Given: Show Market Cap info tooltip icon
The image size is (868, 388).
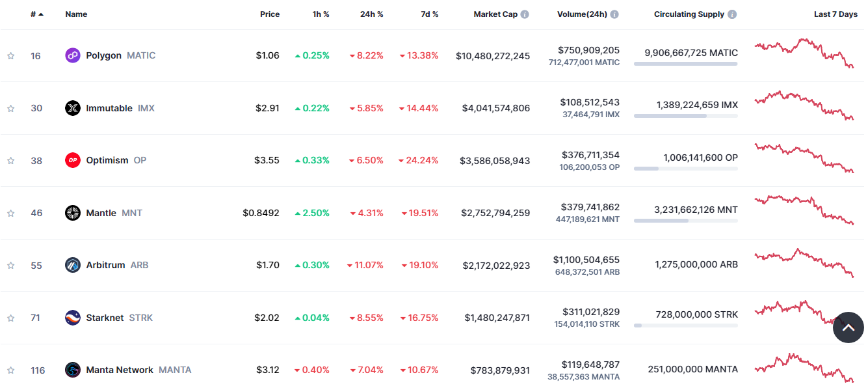Looking at the screenshot, I should pos(525,14).
